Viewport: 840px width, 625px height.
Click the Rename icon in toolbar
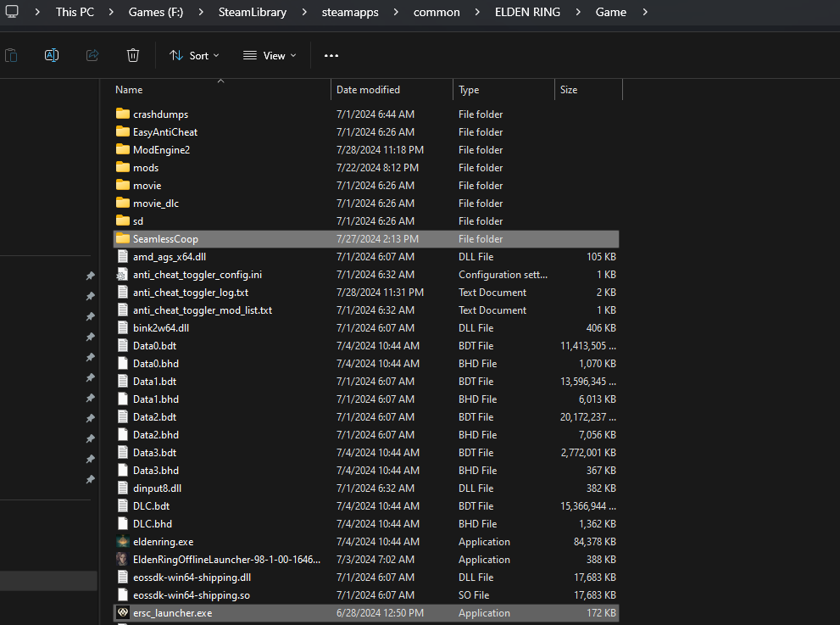52,55
